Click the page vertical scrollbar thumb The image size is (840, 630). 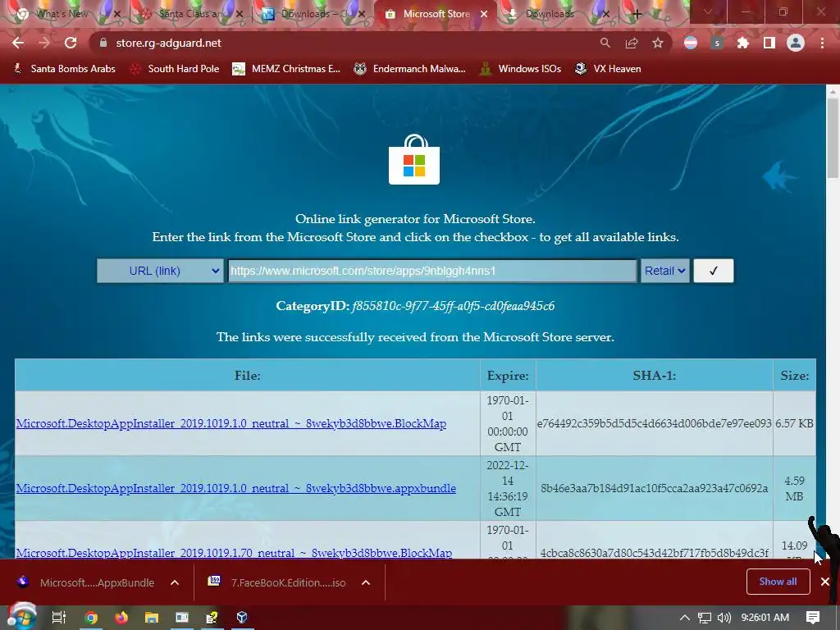(832, 138)
